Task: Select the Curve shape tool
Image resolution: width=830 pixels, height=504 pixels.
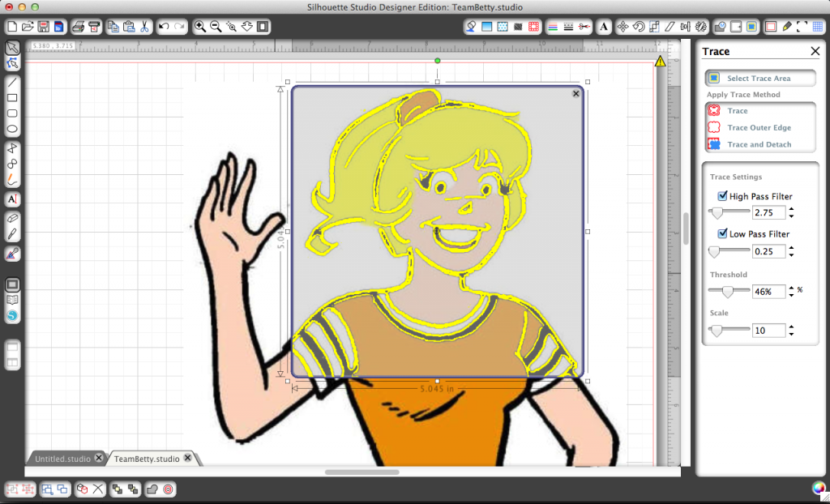Action: (x=12, y=164)
